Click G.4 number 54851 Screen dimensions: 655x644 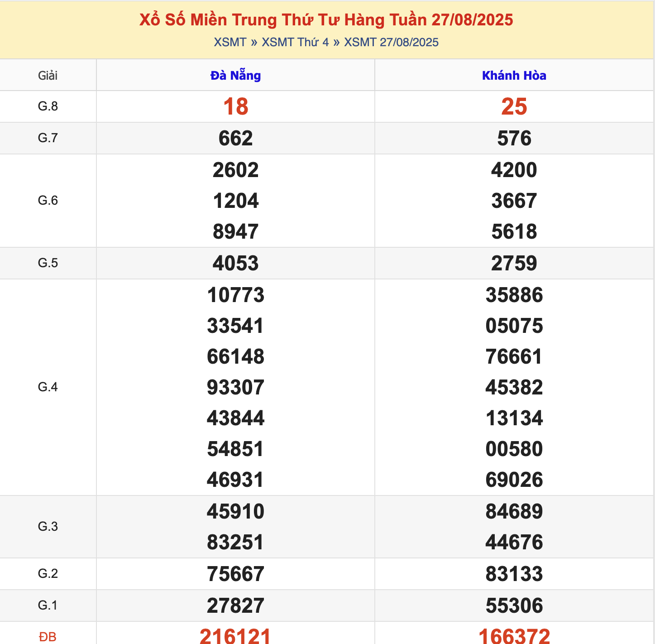235,449
